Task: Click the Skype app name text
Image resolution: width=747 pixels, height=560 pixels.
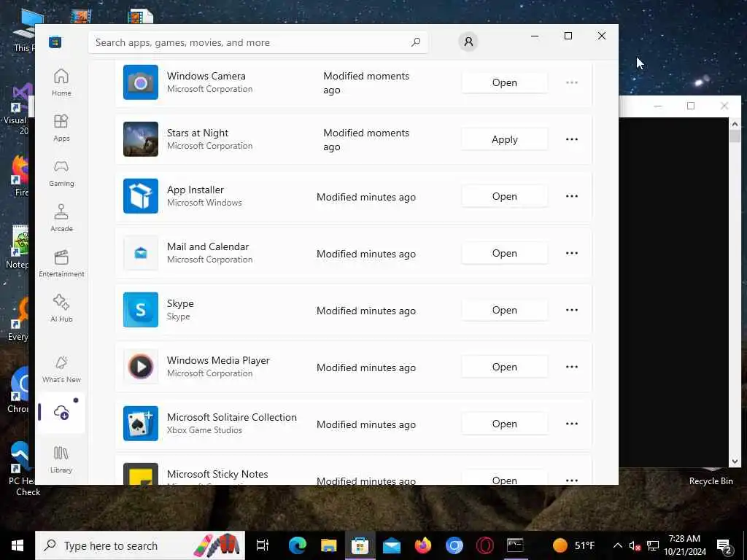Action: [180, 303]
